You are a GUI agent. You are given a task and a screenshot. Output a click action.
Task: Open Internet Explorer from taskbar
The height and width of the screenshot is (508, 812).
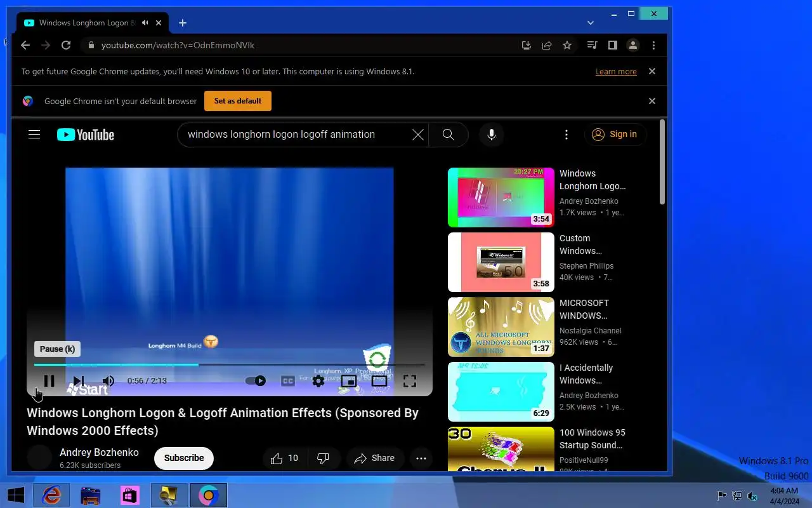point(51,495)
